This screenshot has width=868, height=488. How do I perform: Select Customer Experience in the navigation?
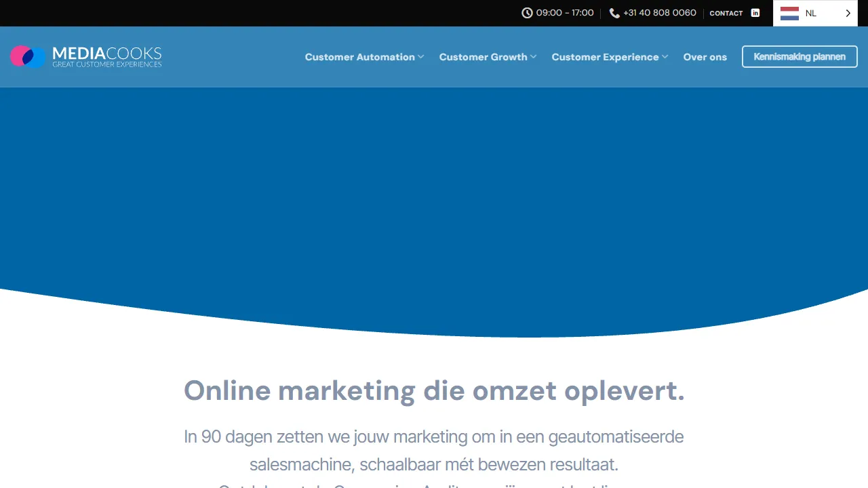605,57
